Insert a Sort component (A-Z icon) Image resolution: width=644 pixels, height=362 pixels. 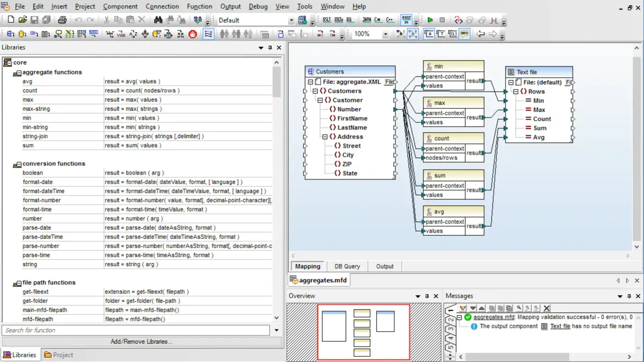[x=133, y=33]
